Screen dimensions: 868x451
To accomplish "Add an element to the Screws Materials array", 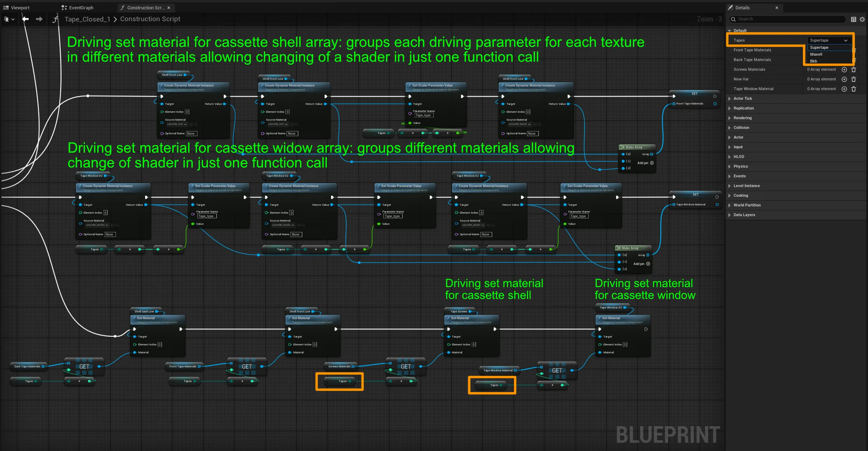I will tap(844, 69).
